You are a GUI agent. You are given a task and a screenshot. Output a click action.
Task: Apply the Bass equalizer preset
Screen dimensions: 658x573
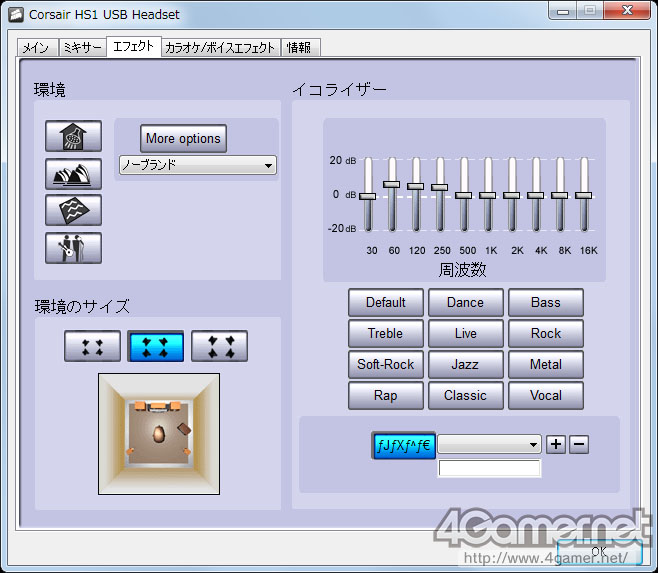coord(546,302)
